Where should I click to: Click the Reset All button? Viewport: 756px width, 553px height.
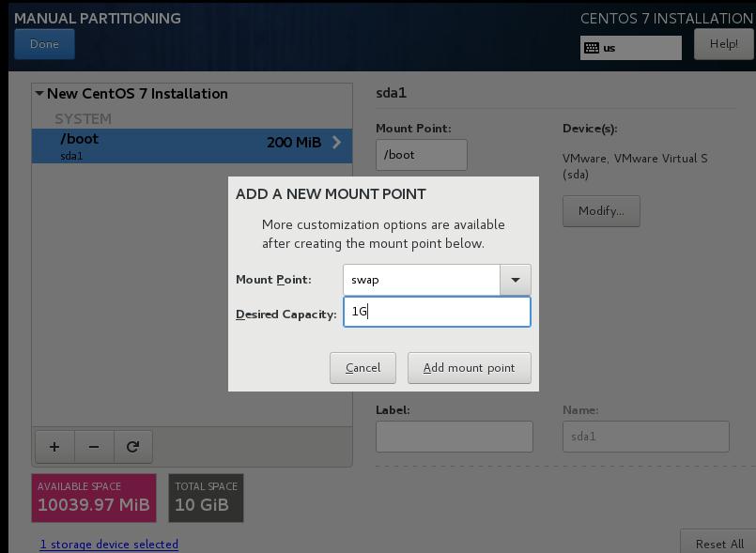(x=718, y=543)
